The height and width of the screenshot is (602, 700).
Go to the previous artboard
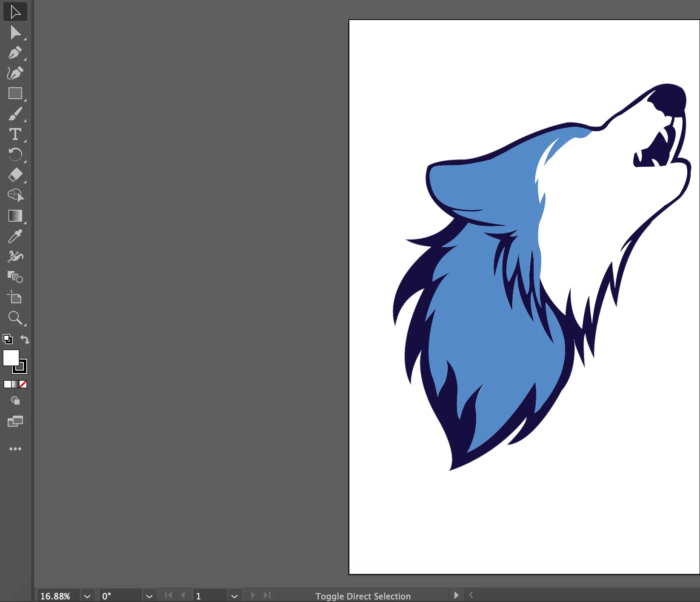(183, 595)
